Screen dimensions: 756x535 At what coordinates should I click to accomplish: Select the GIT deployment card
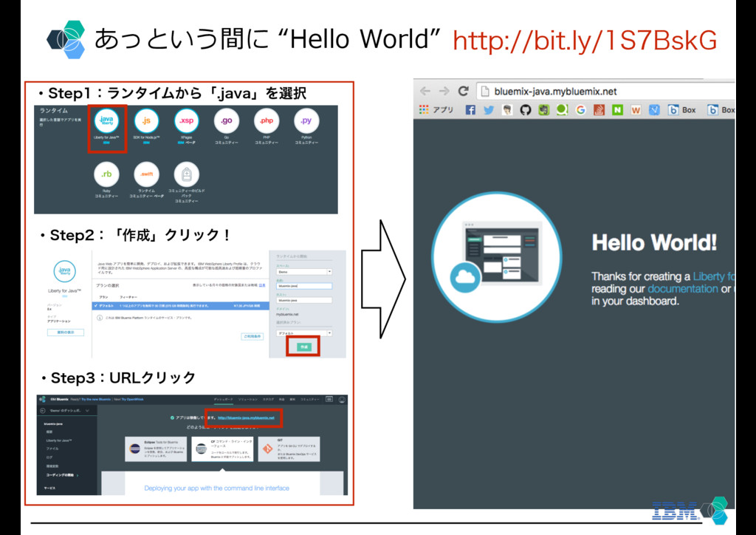pyautogui.click(x=289, y=449)
